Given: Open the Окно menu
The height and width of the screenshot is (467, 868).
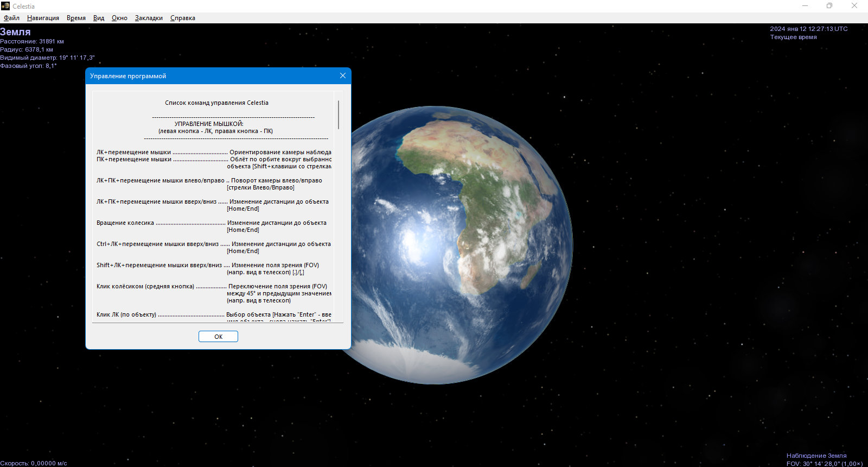Looking at the screenshot, I should point(119,18).
